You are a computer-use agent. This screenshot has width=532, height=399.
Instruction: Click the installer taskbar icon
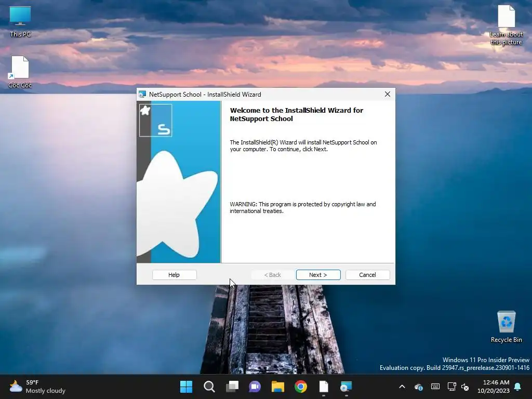coord(347,387)
